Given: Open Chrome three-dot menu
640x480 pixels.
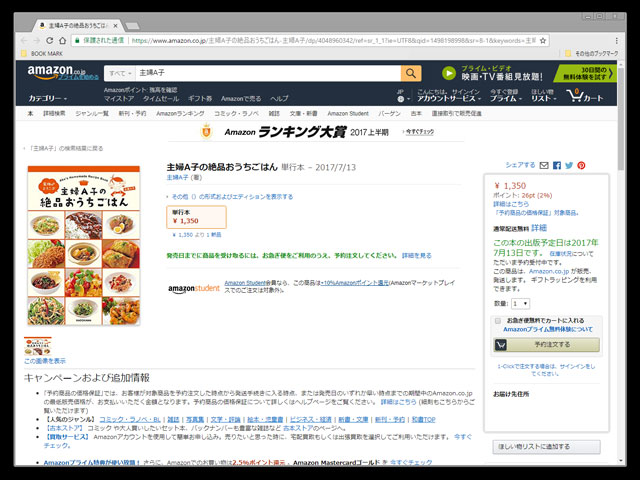Looking at the screenshot, I should tap(616, 40).
